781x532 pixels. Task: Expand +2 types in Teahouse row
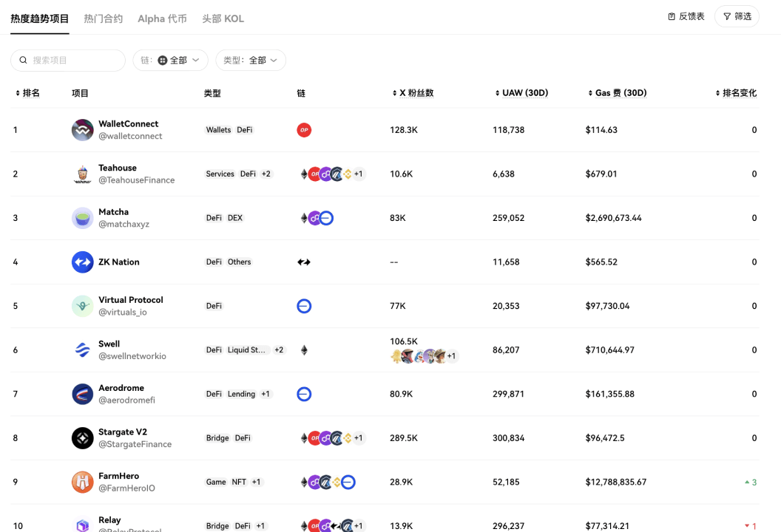point(266,174)
